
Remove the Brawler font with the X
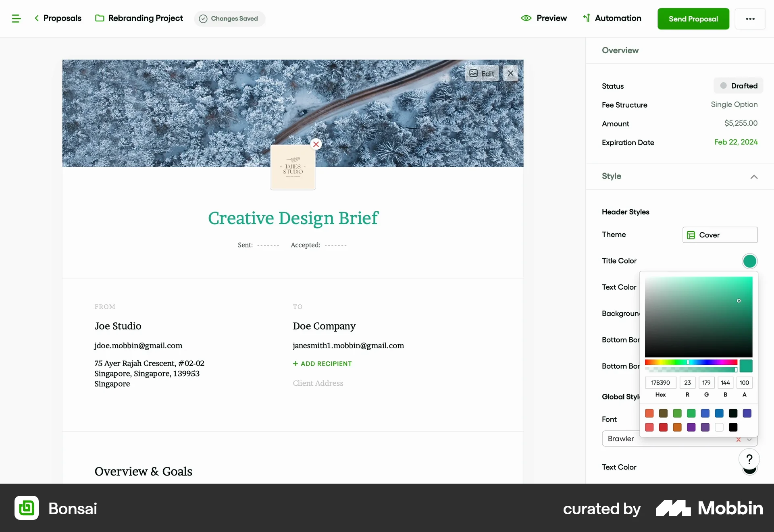coord(738,439)
